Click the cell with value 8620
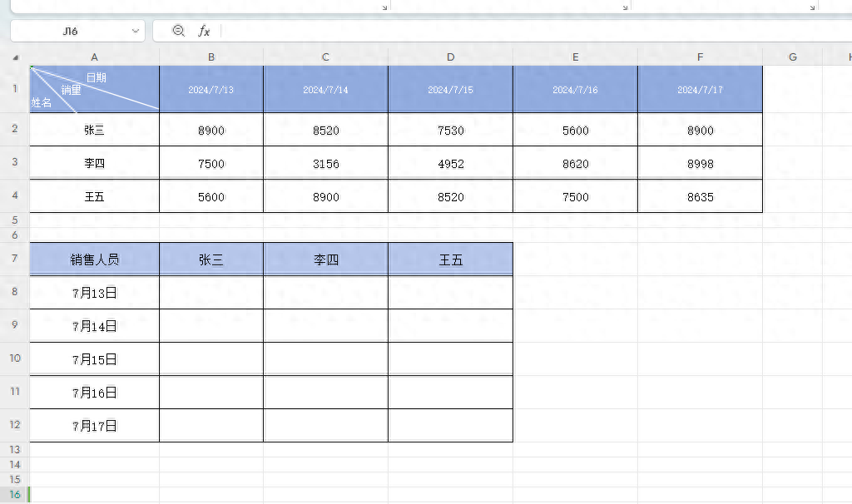The image size is (852, 504). tap(576, 163)
